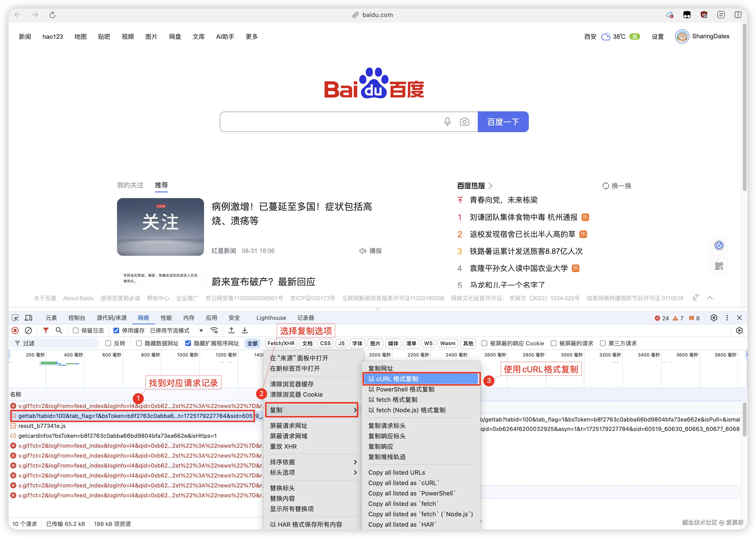Switch to the 控制台 tab
Image resolution: width=756 pixels, height=538 pixels.
click(77, 318)
